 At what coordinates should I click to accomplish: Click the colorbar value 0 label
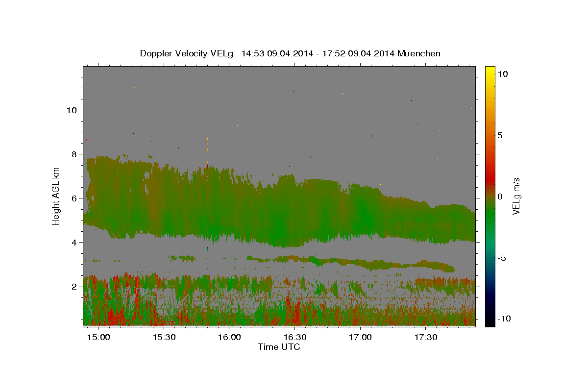[x=500, y=196]
